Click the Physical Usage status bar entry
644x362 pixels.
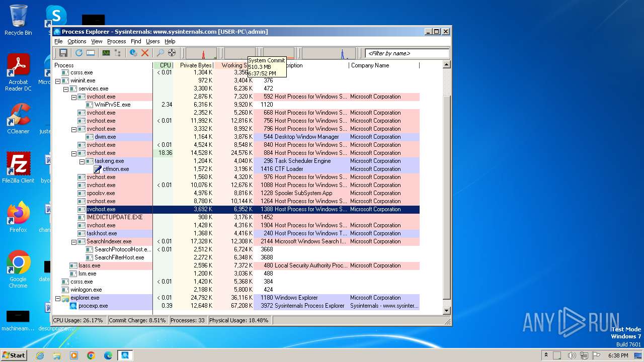coord(239,320)
